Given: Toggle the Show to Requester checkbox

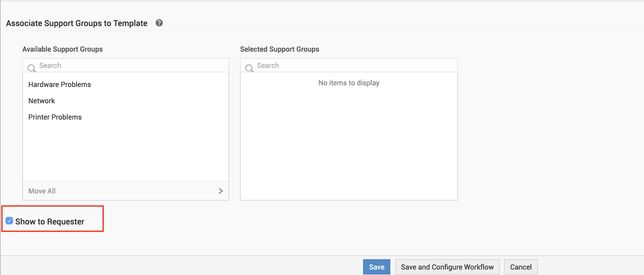Looking at the screenshot, I should click(x=10, y=221).
